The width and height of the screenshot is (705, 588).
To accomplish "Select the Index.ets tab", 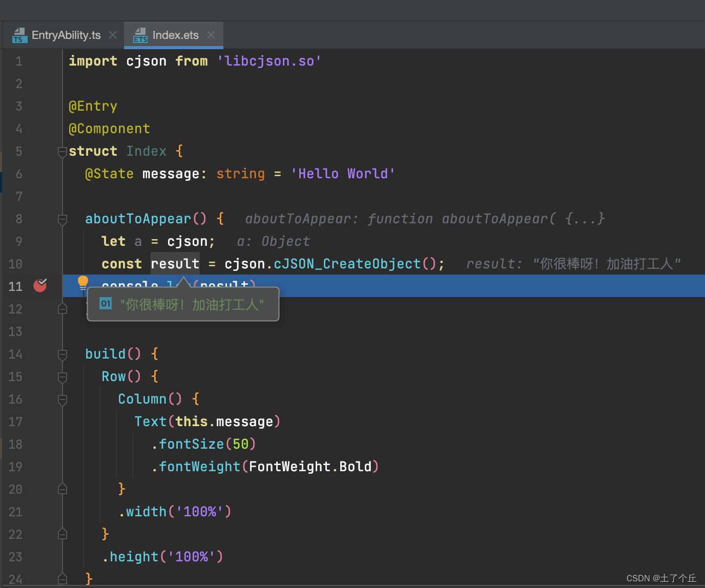I will tap(174, 35).
